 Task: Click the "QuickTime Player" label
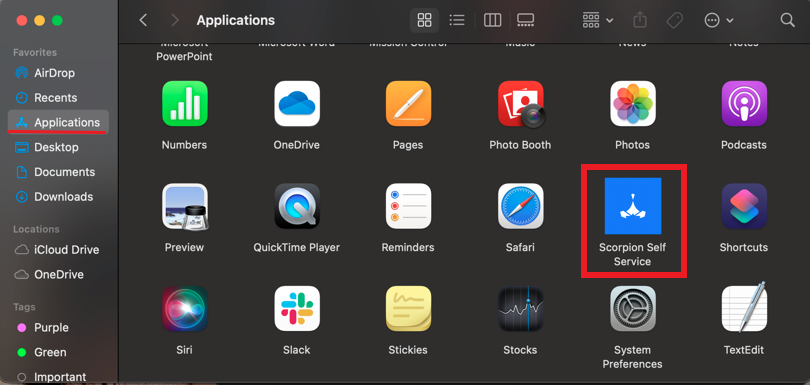coord(297,248)
